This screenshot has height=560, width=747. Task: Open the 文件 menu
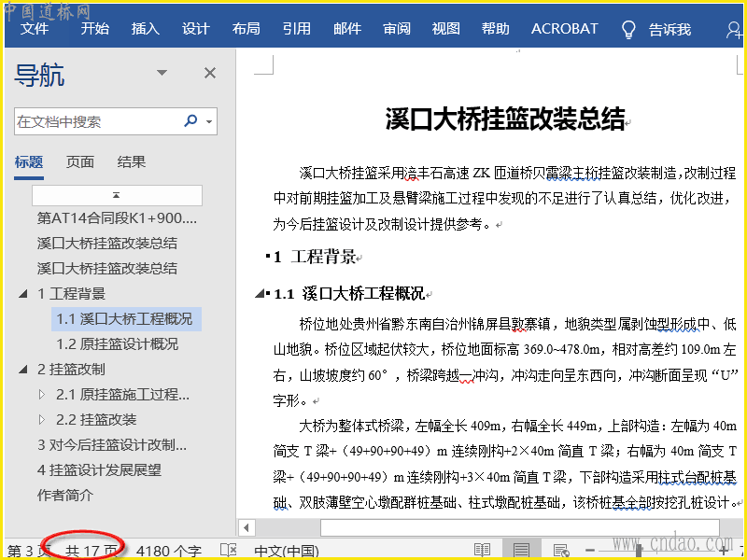click(35, 29)
